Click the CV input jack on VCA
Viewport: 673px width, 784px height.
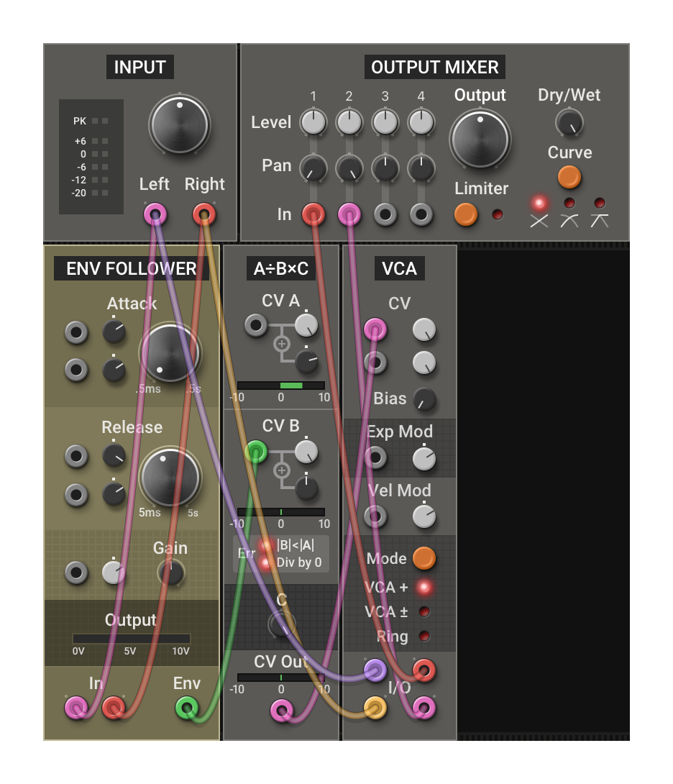375,327
